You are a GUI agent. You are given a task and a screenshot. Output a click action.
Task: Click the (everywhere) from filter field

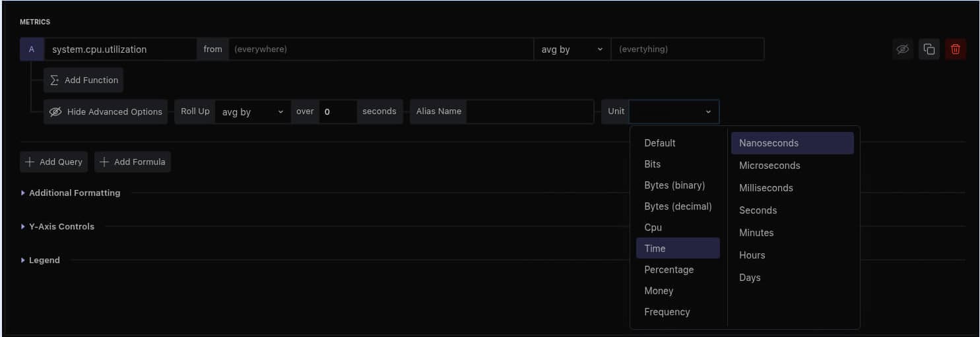tap(381, 49)
